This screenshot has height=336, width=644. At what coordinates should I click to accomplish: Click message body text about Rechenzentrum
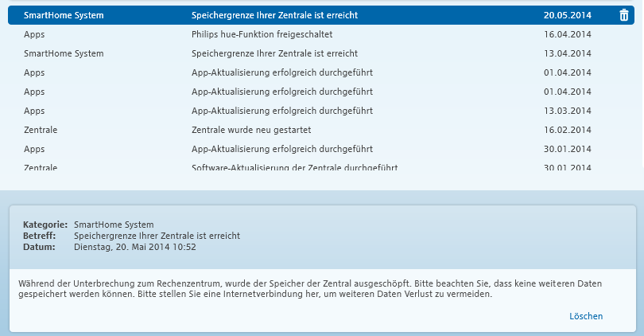[310, 289]
